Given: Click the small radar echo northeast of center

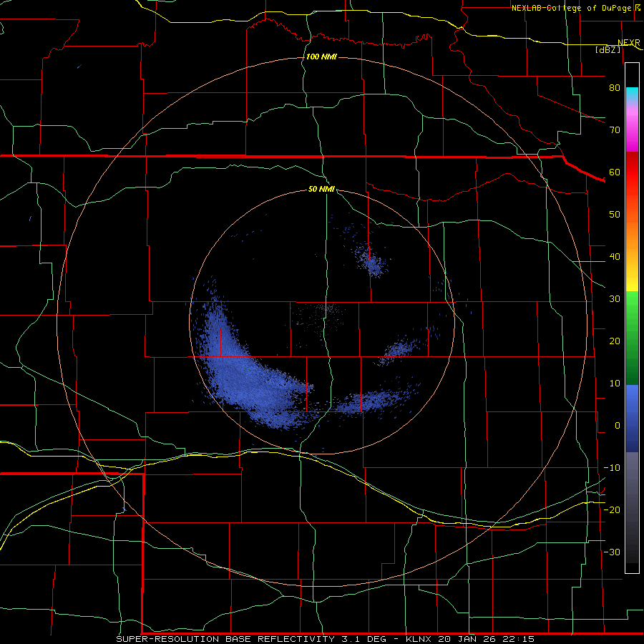Looking at the screenshot, I should [x=371, y=260].
